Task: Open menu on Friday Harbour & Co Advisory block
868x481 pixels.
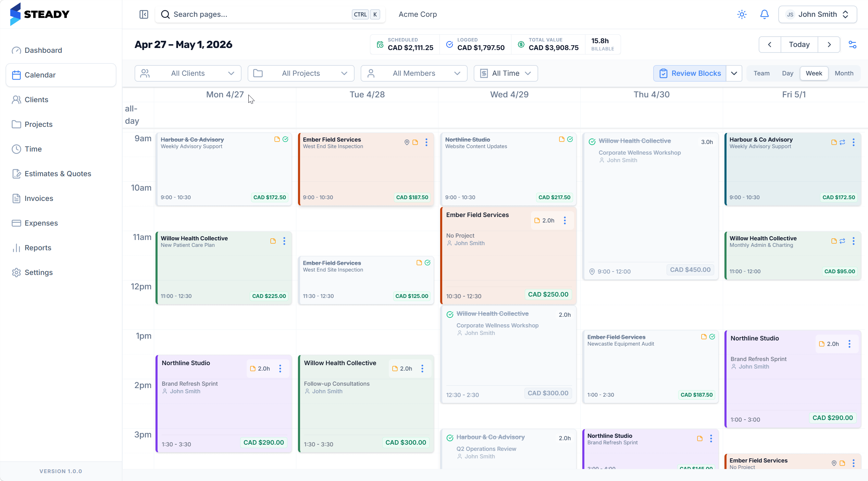Action: coord(854,142)
